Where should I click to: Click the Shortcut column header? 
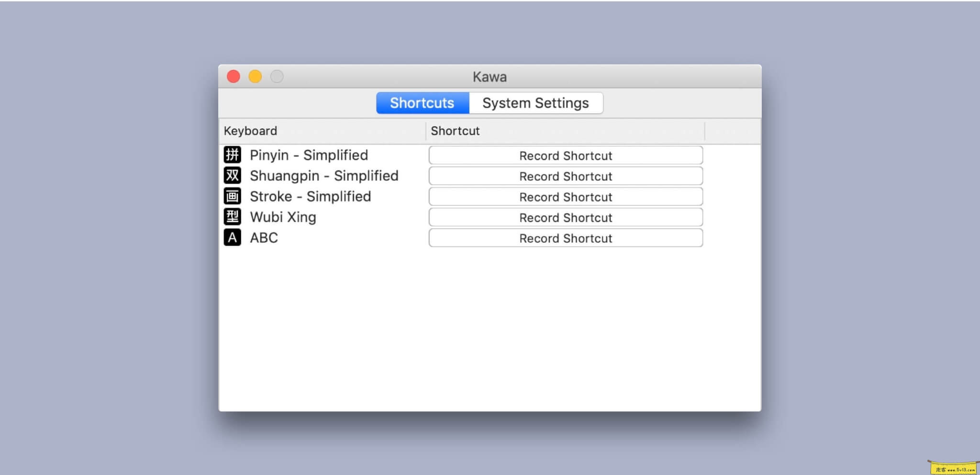point(455,131)
